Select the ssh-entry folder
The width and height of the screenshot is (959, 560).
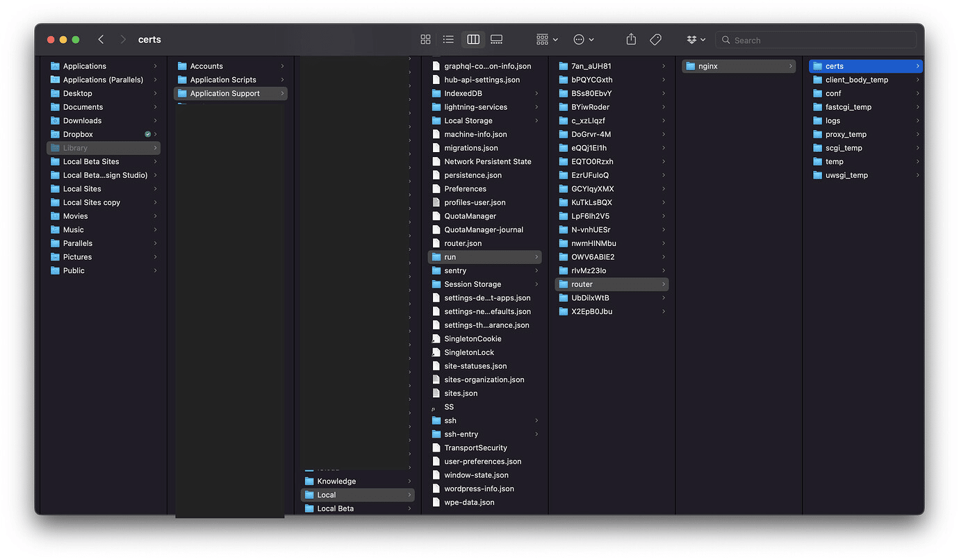pyautogui.click(x=484, y=434)
